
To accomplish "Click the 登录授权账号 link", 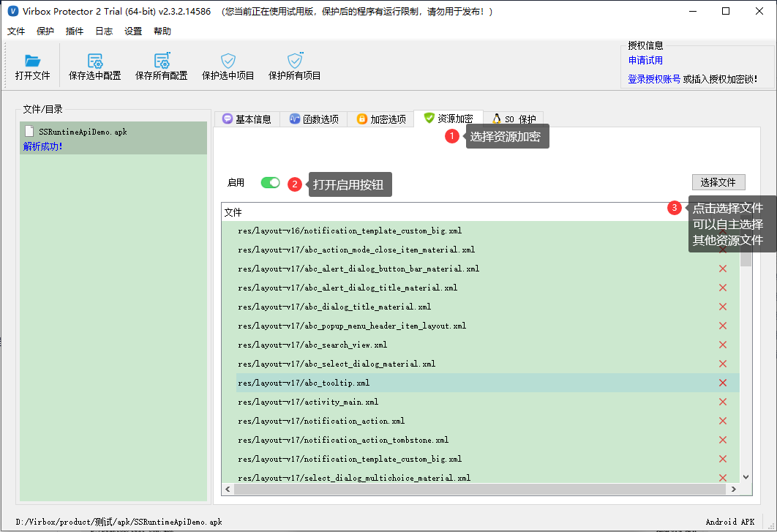I will (654, 79).
